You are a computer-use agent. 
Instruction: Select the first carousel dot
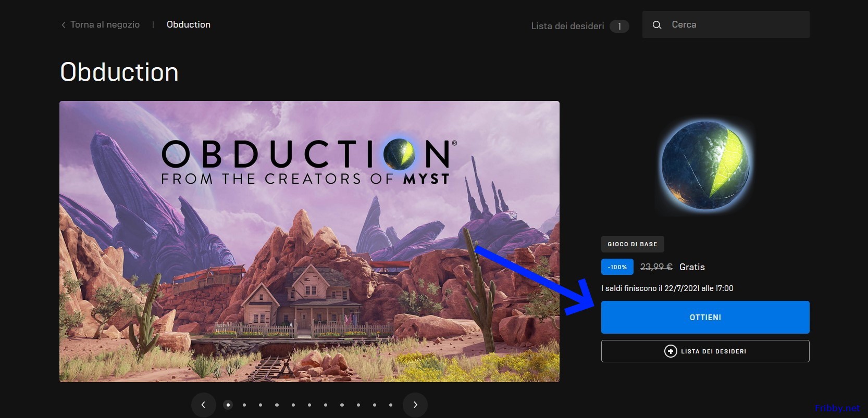(x=228, y=404)
